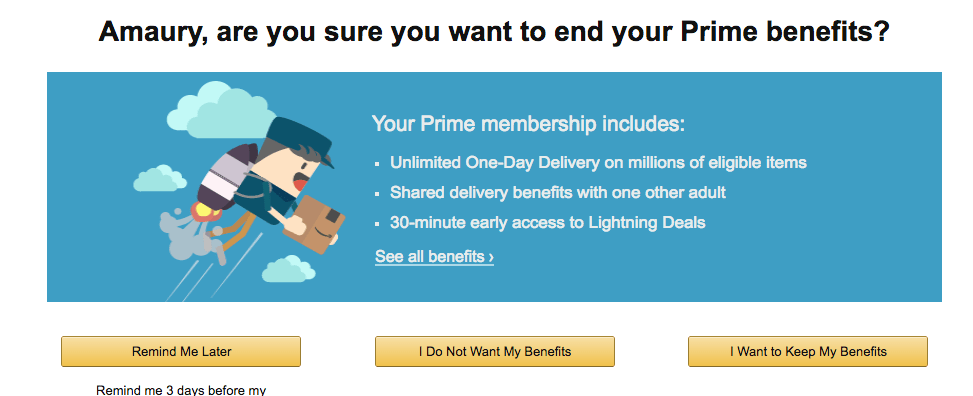
Task: Open the See all benefits link
Action: (434, 256)
